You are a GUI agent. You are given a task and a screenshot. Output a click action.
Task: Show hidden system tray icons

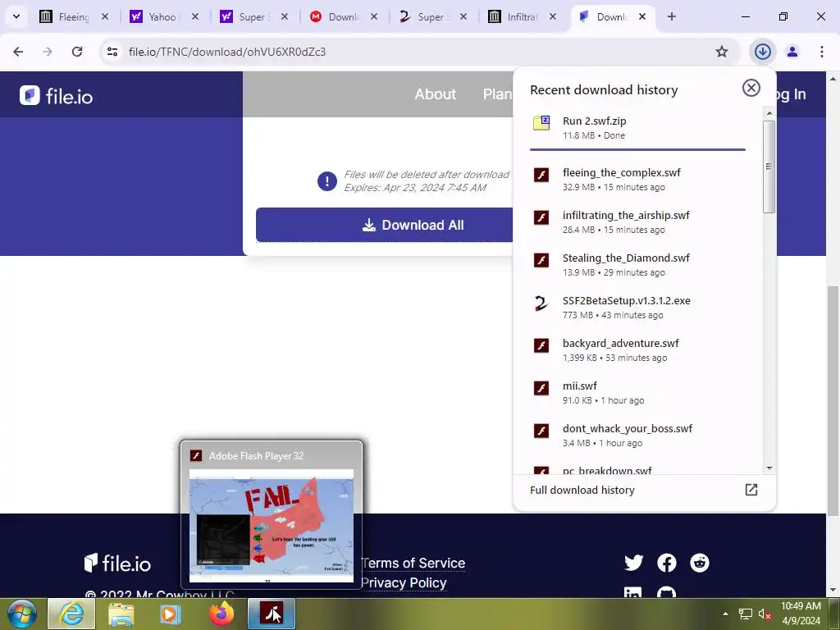tap(725, 614)
